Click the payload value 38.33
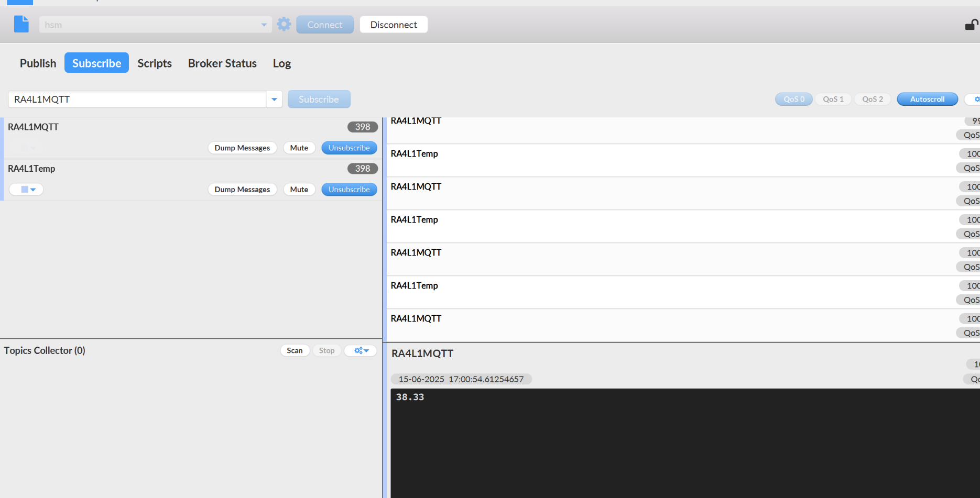 pyautogui.click(x=410, y=397)
